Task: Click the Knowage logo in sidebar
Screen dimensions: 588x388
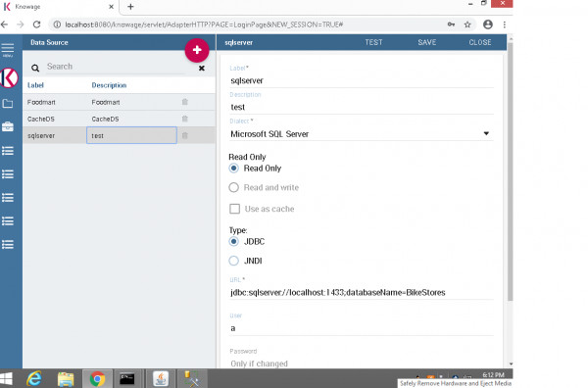Action: [9, 78]
